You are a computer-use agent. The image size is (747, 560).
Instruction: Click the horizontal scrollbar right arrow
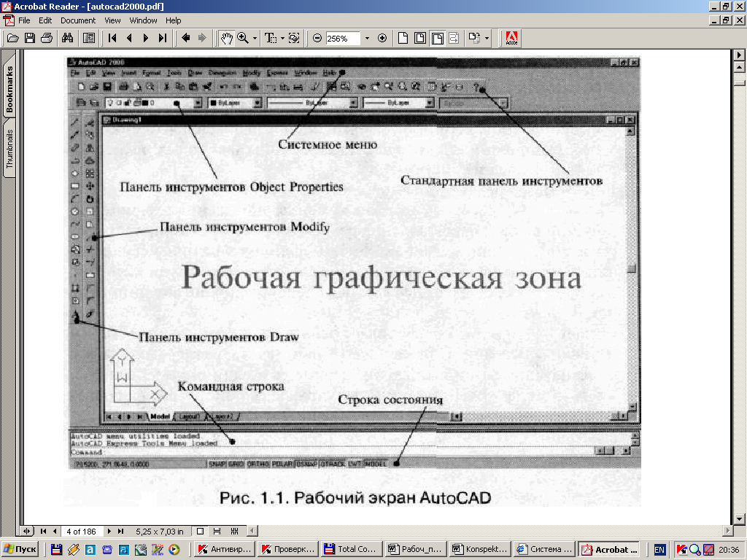(x=727, y=531)
